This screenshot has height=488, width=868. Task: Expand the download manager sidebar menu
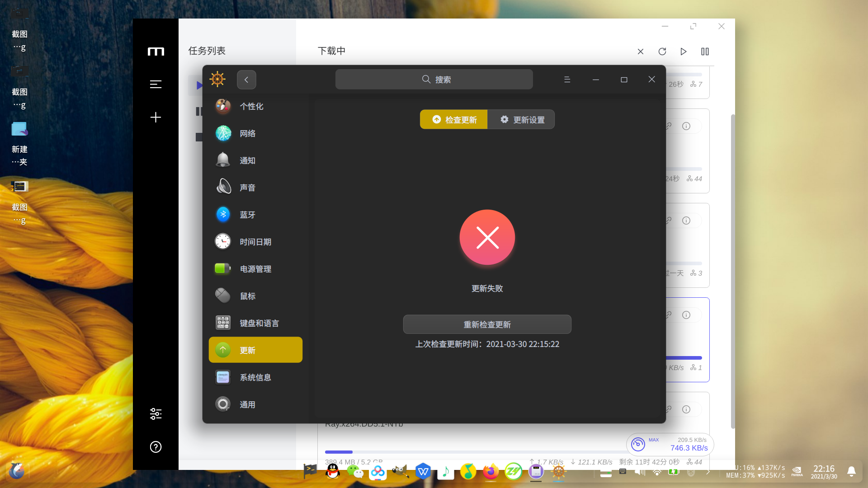coord(156,84)
